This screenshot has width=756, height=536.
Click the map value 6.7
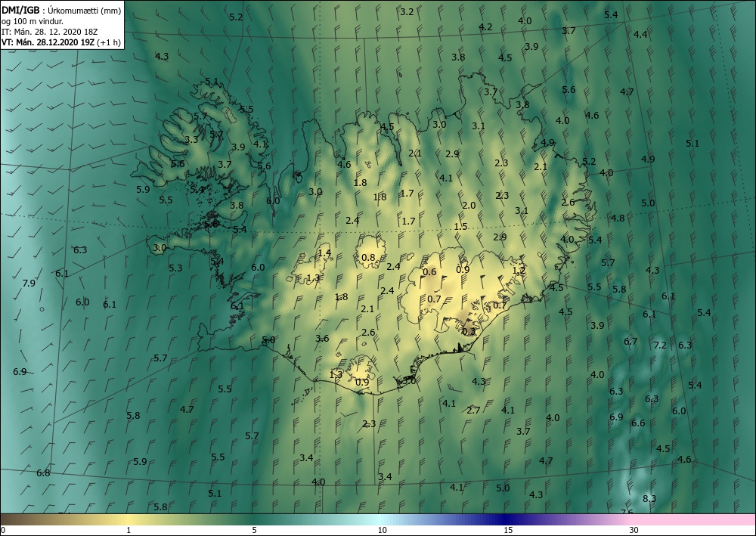tap(631, 341)
